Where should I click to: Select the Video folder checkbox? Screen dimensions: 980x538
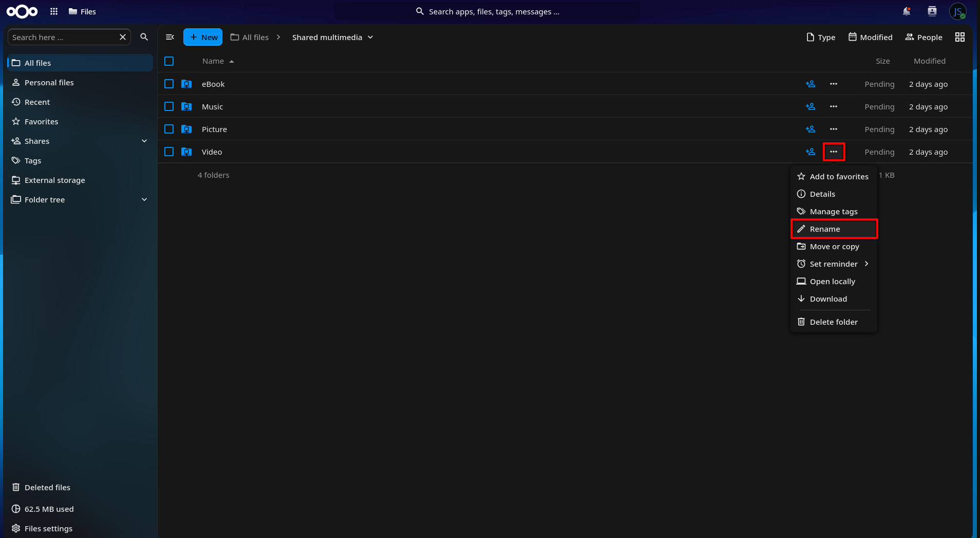(169, 152)
